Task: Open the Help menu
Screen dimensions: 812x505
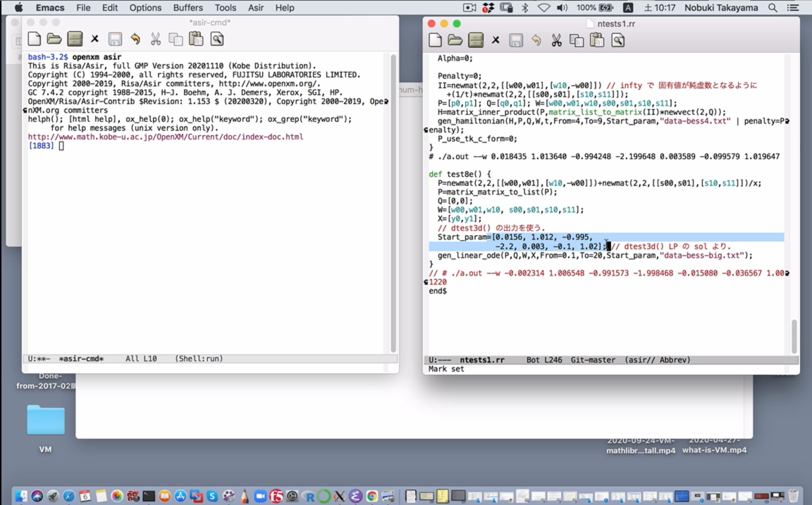Action: point(284,7)
